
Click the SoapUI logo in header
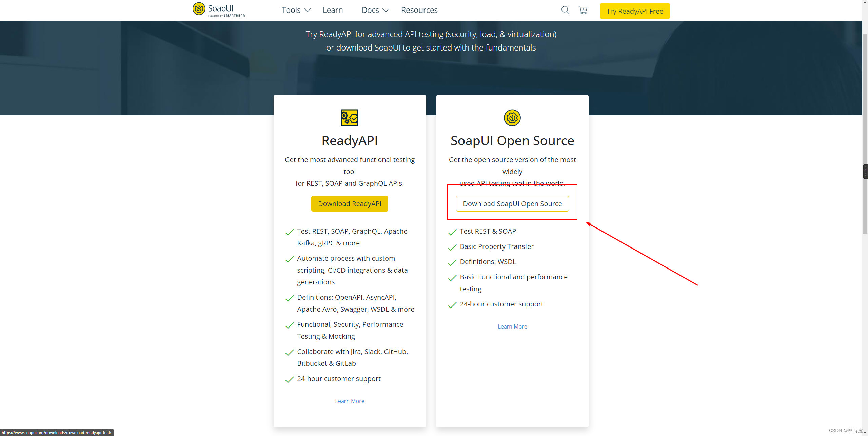(219, 10)
